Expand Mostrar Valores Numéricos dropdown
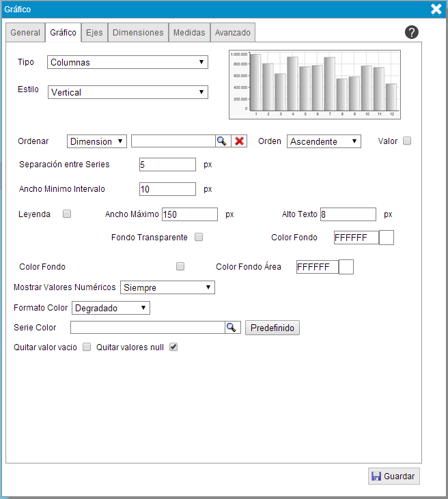The width and height of the screenshot is (448, 499). click(x=167, y=287)
